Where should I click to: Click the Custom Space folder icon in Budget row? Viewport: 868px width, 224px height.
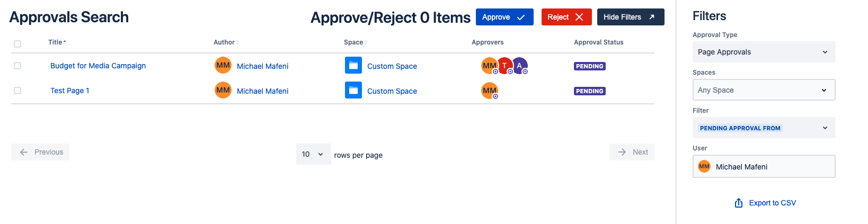pyautogui.click(x=353, y=66)
